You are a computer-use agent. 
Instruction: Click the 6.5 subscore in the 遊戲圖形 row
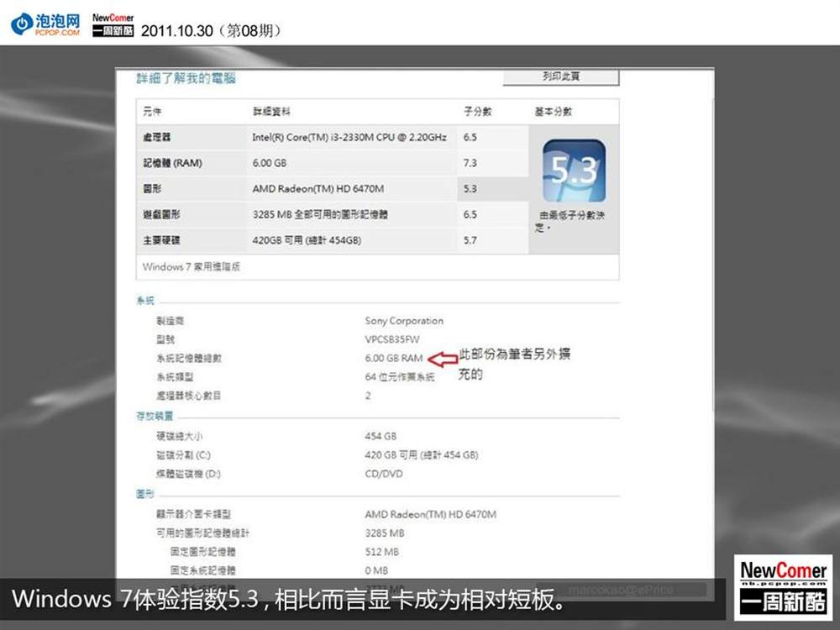[470, 214]
